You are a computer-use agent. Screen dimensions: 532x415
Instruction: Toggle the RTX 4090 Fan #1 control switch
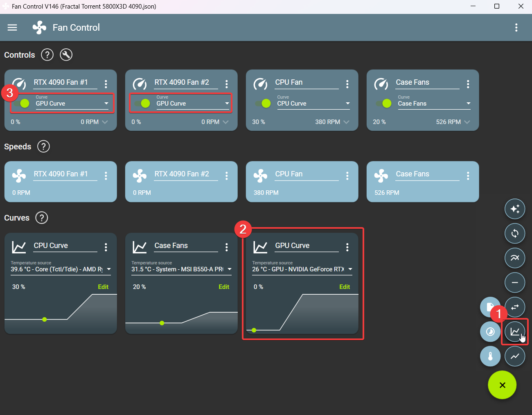tap(21, 104)
